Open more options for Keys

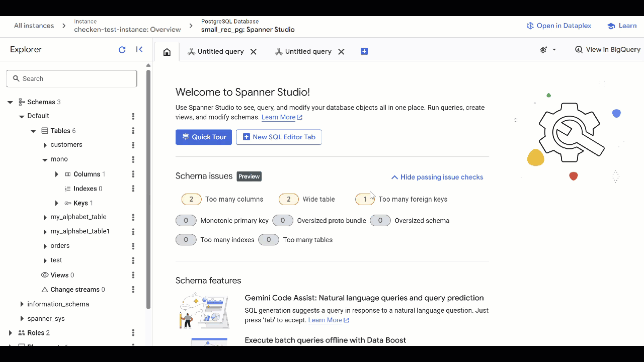pos(133,203)
